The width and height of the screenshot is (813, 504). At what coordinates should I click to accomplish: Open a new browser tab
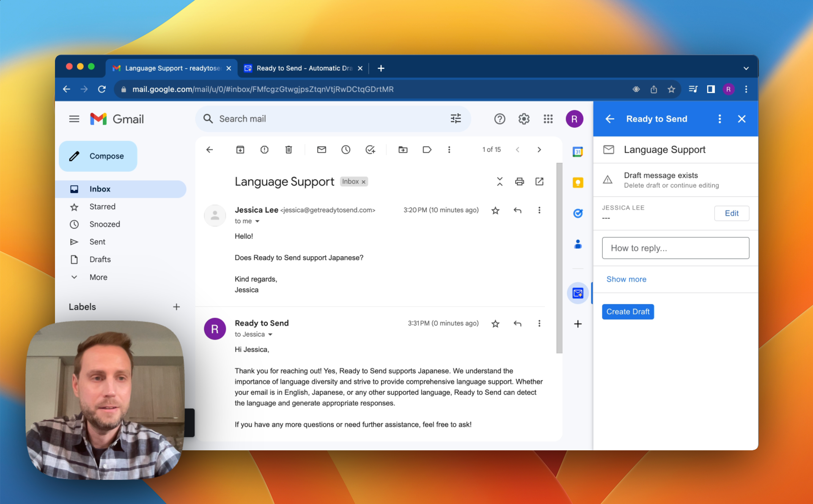click(x=381, y=68)
